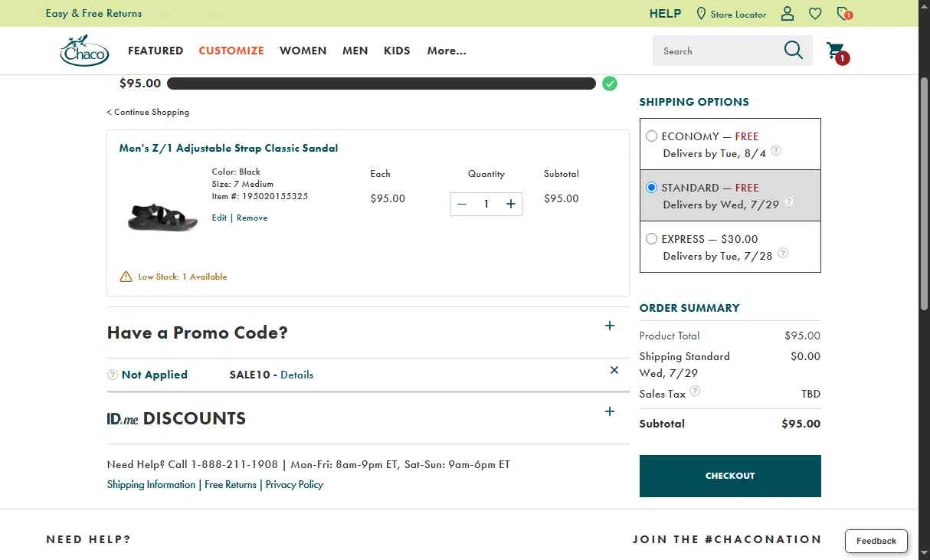The width and height of the screenshot is (930, 560).
Task: Open Men's Z/1 Adjustable Strap Classic Sandal
Action: click(228, 148)
